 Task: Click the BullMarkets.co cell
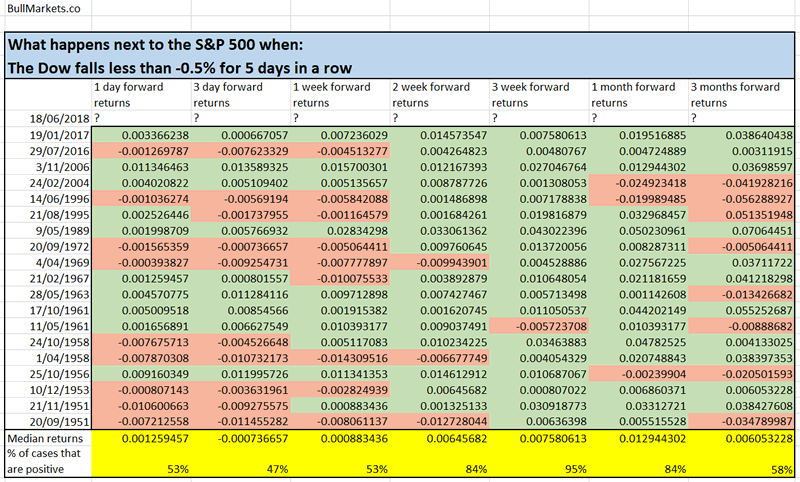[42, 9]
